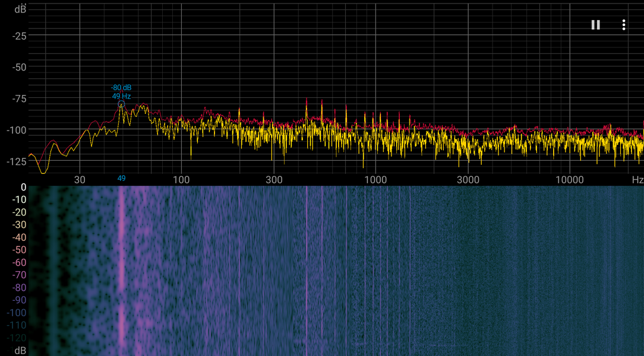Click the '30' Hz axis label
644x356 pixels.
point(80,180)
